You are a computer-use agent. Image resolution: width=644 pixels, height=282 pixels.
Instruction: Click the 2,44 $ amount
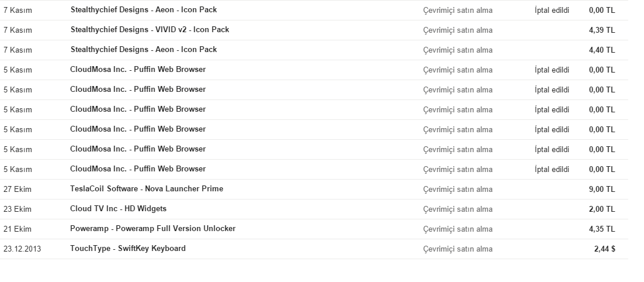[x=605, y=249]
